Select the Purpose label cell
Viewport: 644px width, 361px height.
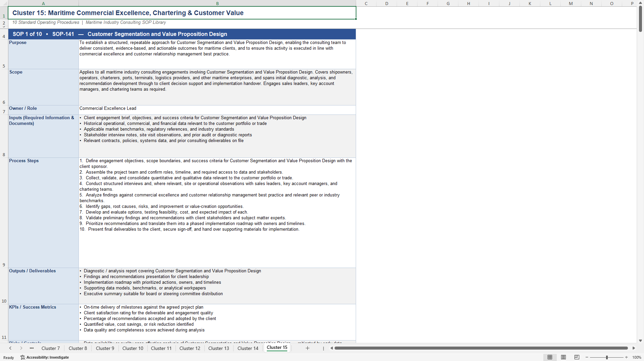tap(43, 54)
